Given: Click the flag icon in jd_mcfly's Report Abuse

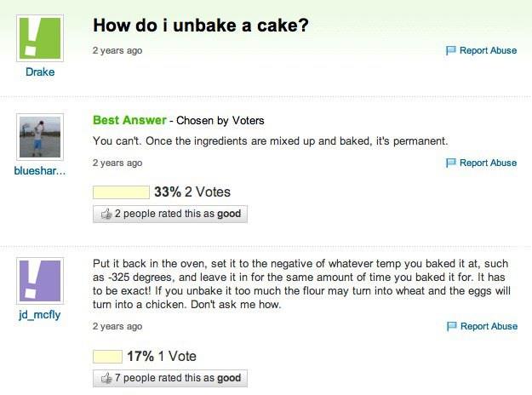Looking at the screenshot, I should pyautogui.click(x=452, y=326).
